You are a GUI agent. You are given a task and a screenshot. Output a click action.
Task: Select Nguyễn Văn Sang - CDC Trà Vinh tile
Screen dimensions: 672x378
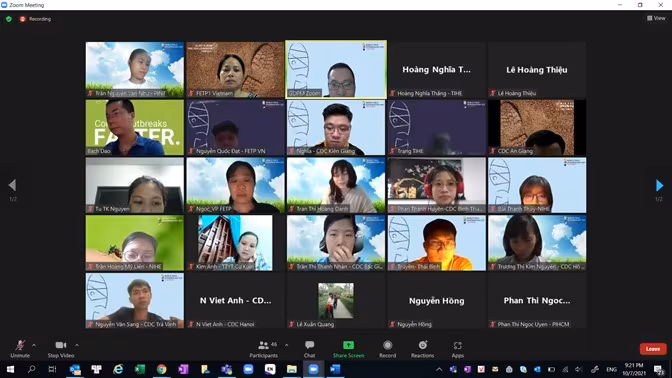135,300
